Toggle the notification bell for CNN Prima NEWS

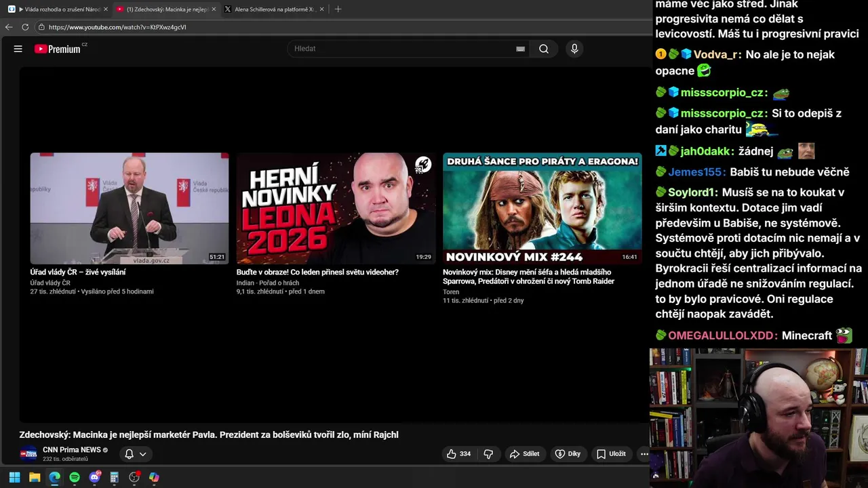(x=129, y=454)
